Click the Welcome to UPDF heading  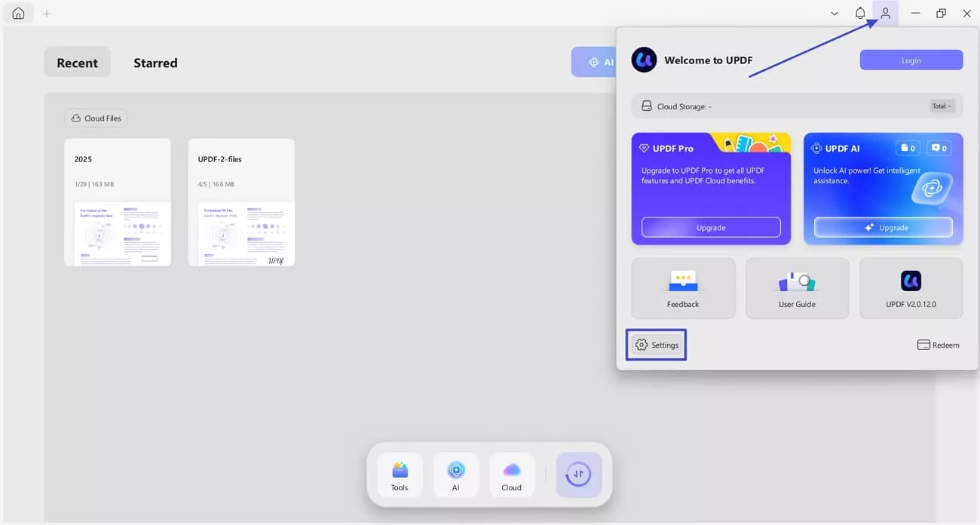point(708,60)
